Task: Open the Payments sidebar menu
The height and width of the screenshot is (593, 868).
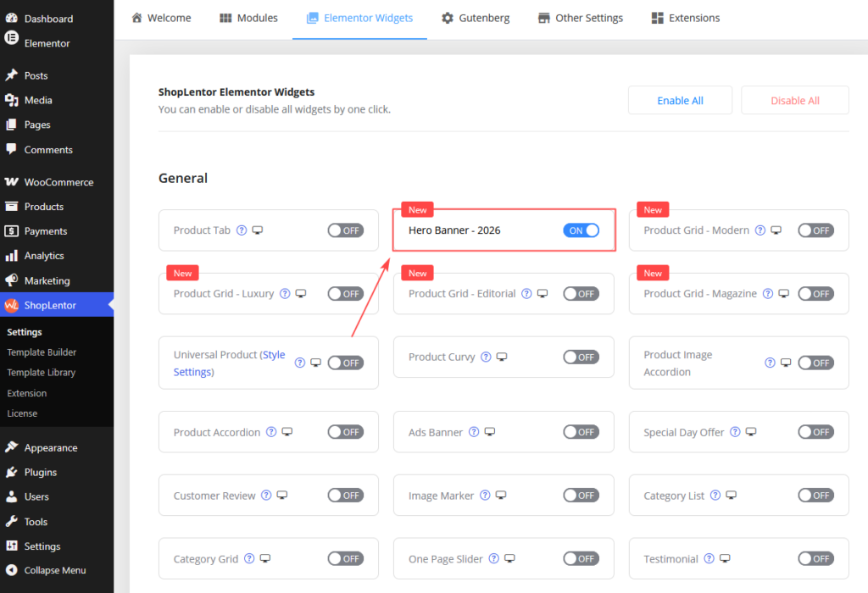Action: coord(57,230)
